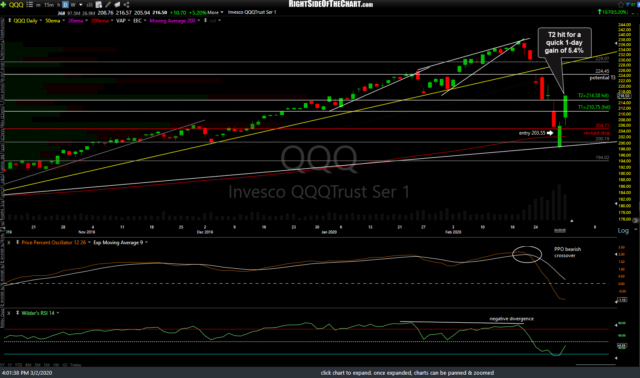Click the RightSideOfTheChart.com logo link
Viewport: 640px width, 378px height.
coord(331,4)
